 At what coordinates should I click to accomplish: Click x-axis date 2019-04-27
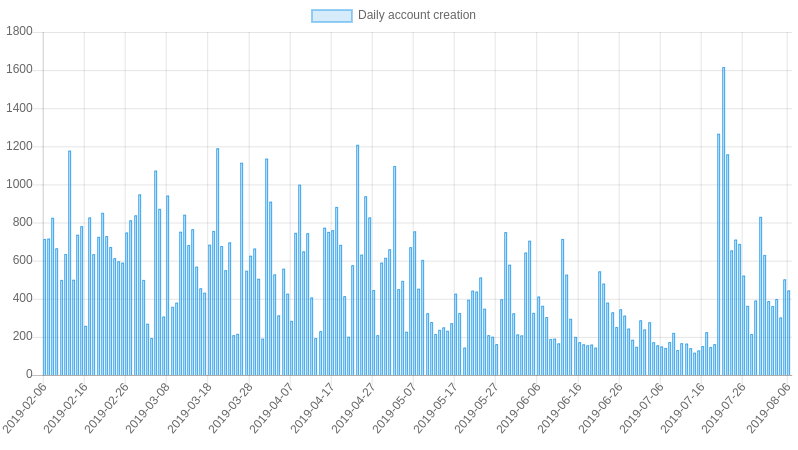pos(354,408)
